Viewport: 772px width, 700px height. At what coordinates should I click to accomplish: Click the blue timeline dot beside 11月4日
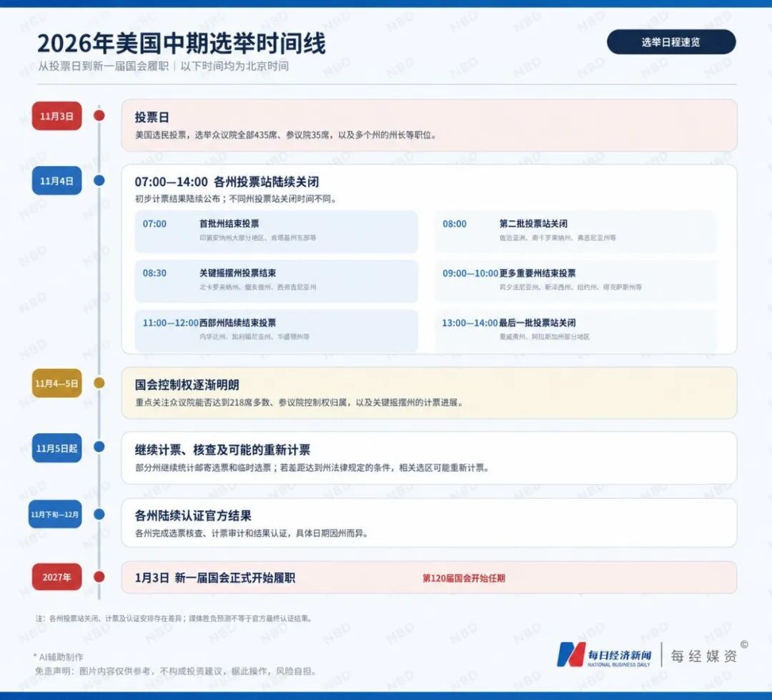coord(99,180)
